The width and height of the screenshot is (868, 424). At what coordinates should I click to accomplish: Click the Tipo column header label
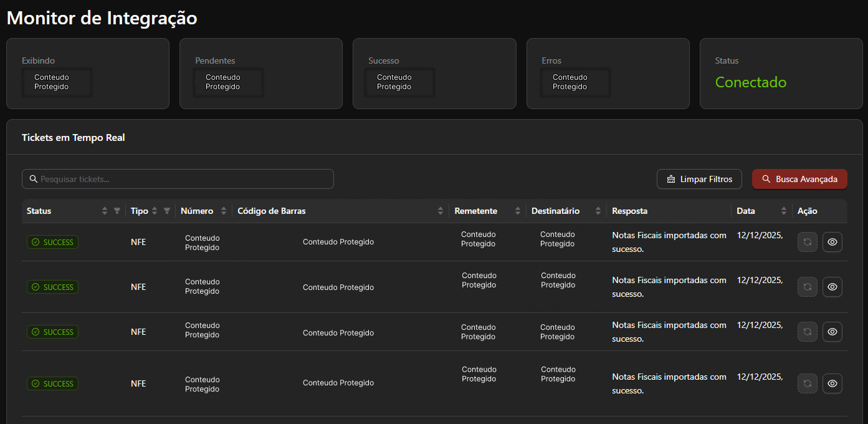[x=140, y=211]
